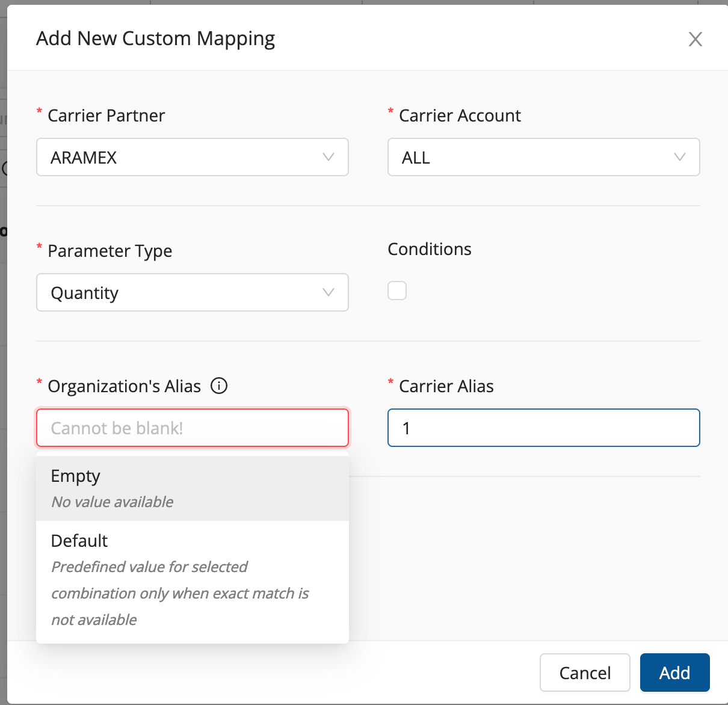The height and width of the screenshot is (705, 728).
Task: Click the Carrier Account field label
Action: pos(460,115)
